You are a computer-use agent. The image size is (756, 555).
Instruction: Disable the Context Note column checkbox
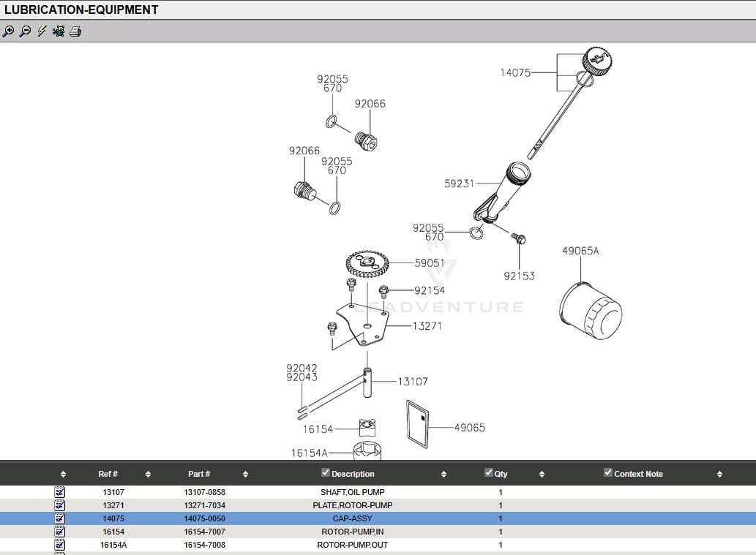pyautogui.click(x=608, y=473)
